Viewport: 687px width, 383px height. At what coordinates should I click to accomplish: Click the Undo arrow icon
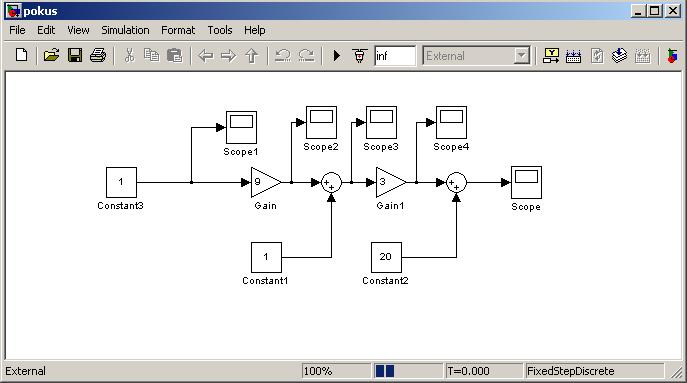point(283,56)
